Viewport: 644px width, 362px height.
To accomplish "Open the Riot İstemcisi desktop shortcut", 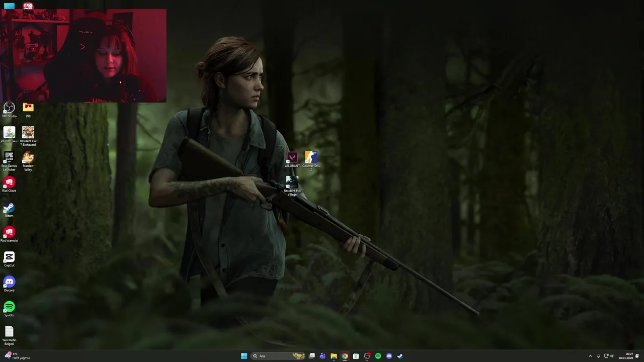I will click(9, 234).
